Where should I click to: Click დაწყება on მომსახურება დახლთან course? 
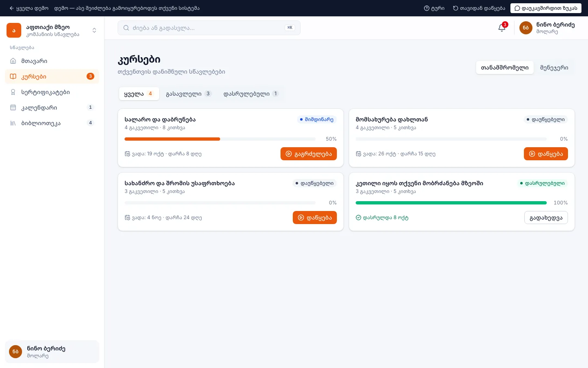[x=546, y=154]
